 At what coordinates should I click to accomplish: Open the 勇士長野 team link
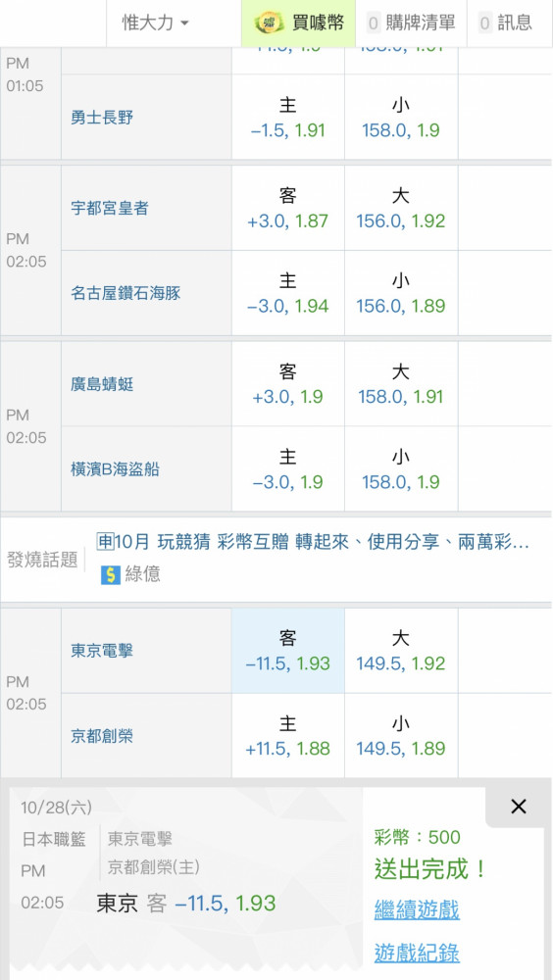click(x=102, y=118)
